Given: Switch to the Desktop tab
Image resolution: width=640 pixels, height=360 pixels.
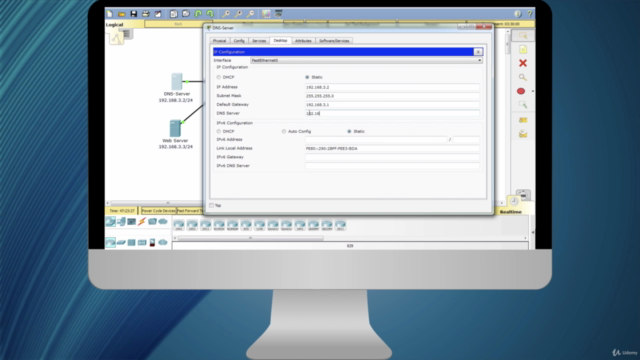Looking at the screenshot, I should coord(280,40).
